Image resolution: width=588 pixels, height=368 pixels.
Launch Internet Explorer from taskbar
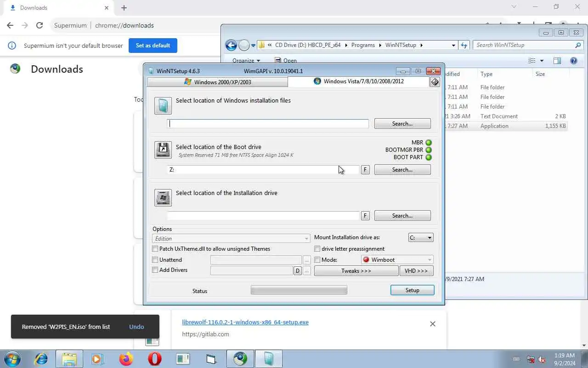[41, 359]
